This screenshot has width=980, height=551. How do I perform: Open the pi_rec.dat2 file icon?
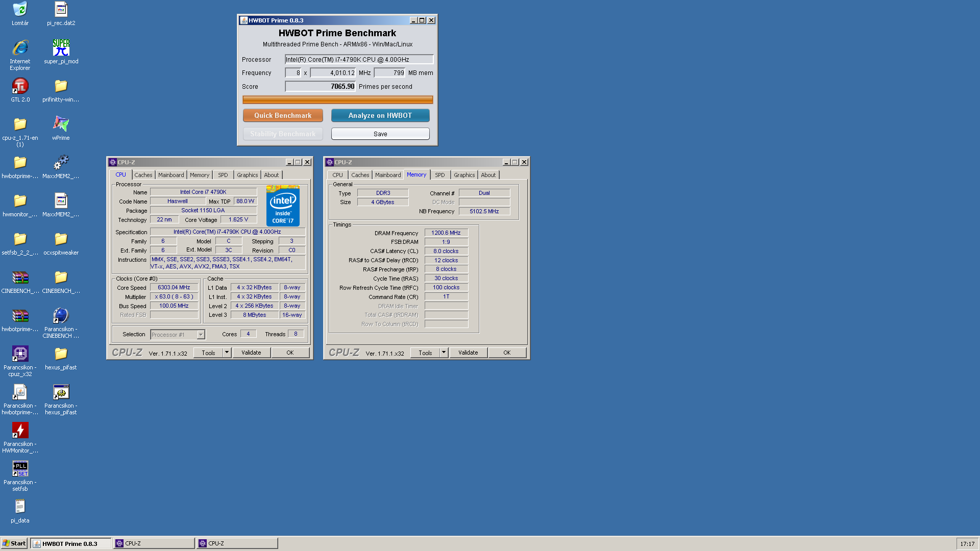pos(61,9)
